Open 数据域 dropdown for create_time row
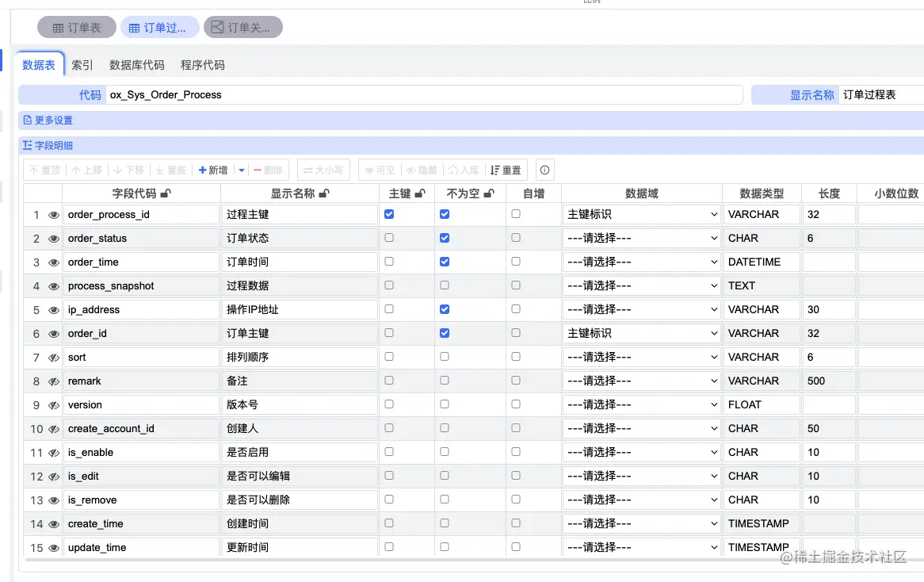The width and height of the screenshot is (924, 582). pyautogui.click(x=642, y=523)
